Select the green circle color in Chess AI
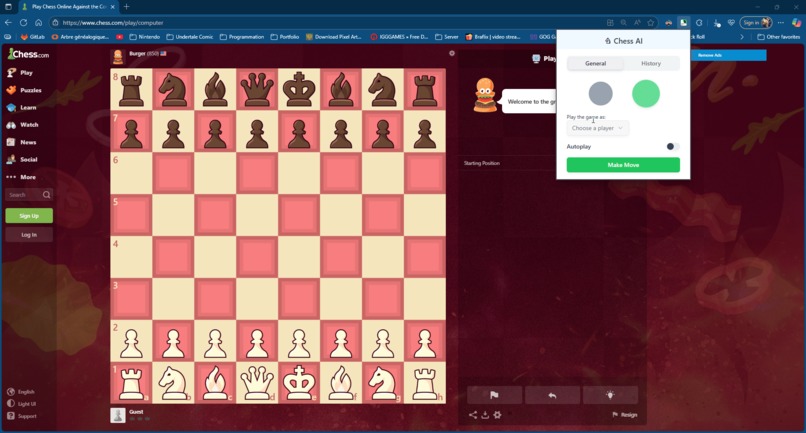Image resolution: width=806 pixels, height=433 pixels. click(x=646, y=94)
